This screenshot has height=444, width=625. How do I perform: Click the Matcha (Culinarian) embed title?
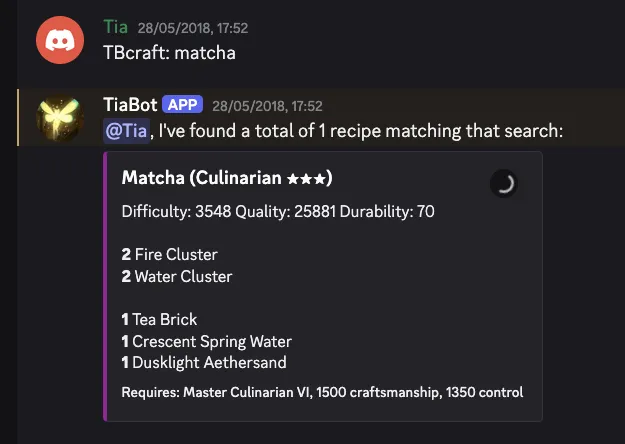227,179
